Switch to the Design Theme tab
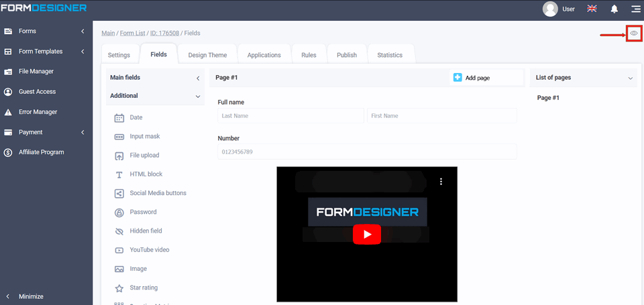This screenshot has height=305, width=644. 207,55
